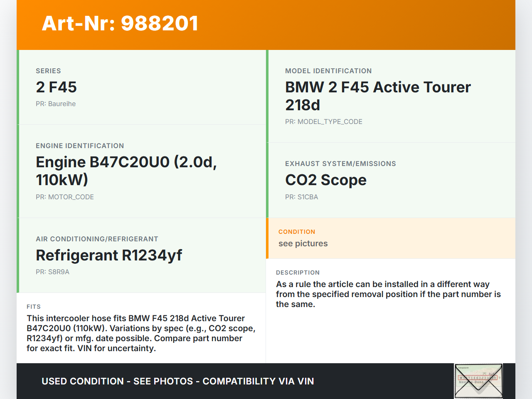Click the envelope VIN icon in footer

click(478, 381)
